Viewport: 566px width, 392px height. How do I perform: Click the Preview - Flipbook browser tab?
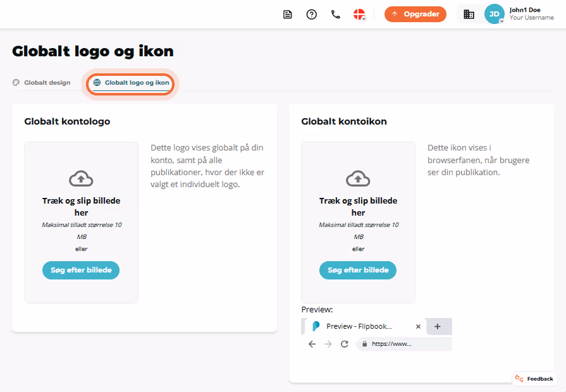pyautogui.click(x=366, y=326)
